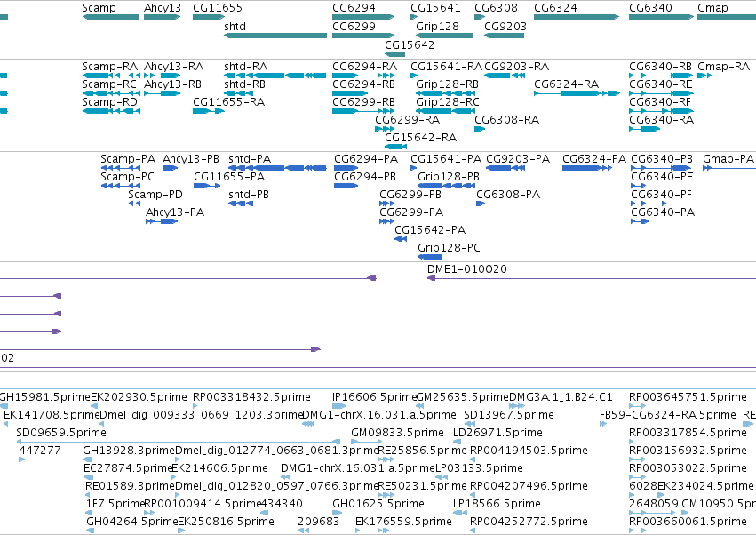Click the Ahcy13 gene label in the top track
The height and width of the screenshot is (535, 756).
163,8
